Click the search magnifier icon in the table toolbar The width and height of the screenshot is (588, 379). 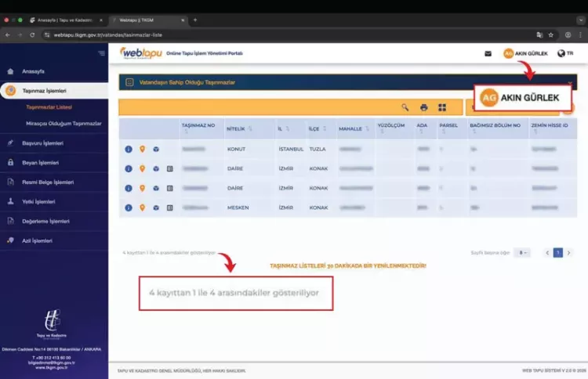(x=405, y=107)
